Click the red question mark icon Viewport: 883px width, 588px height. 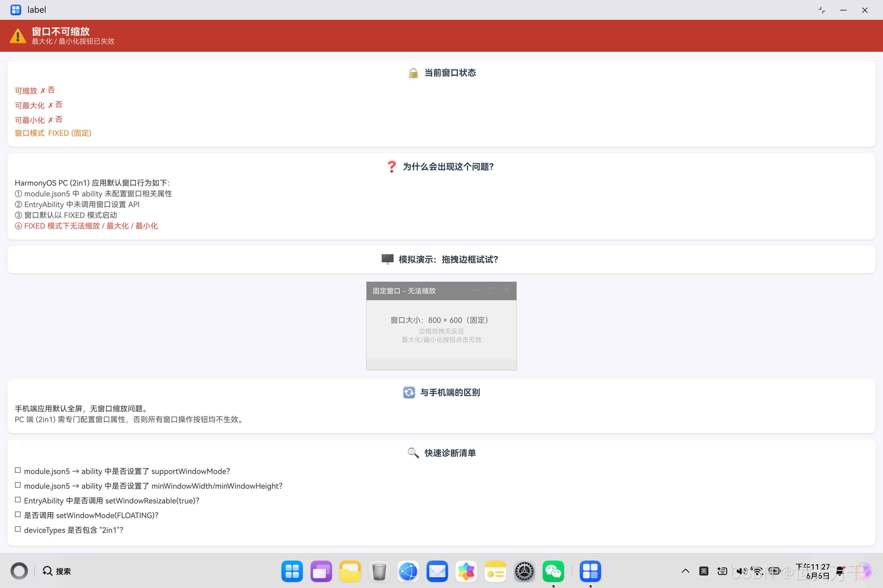point(391,166)
